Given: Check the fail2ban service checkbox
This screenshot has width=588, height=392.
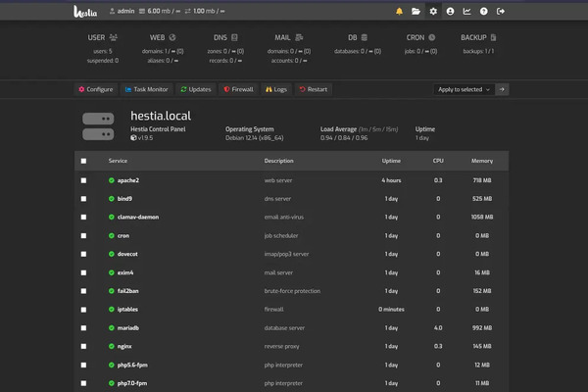Looking at the screenshot, I should click(83, 291).
